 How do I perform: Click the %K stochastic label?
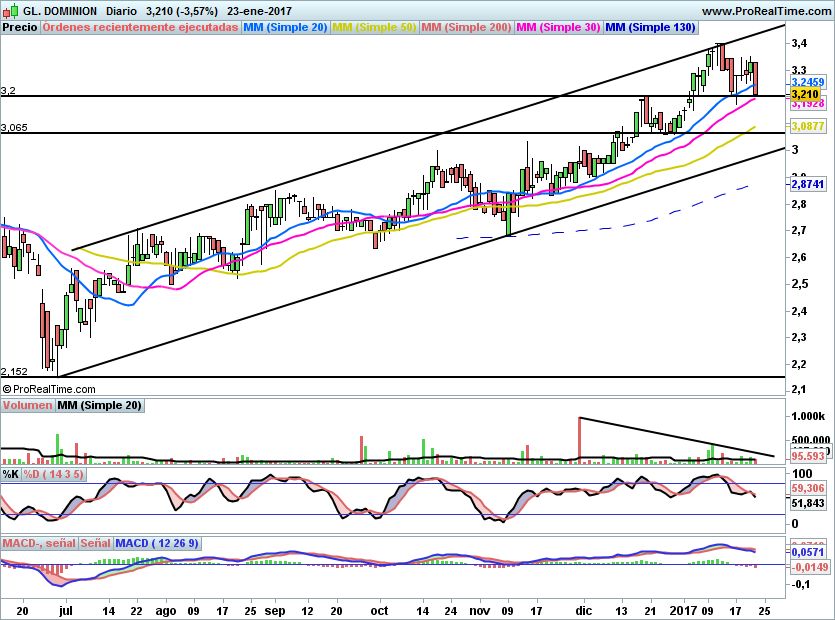[x=11, y=474]
